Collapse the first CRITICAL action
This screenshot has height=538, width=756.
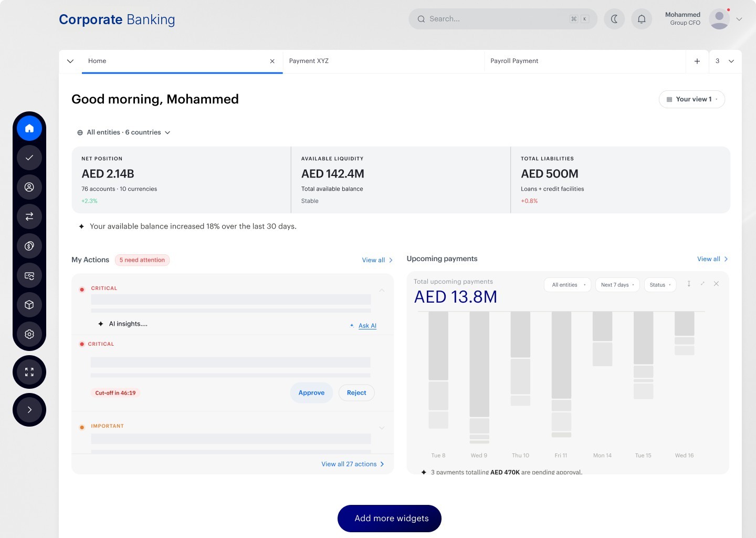click(x=382, y=290)
